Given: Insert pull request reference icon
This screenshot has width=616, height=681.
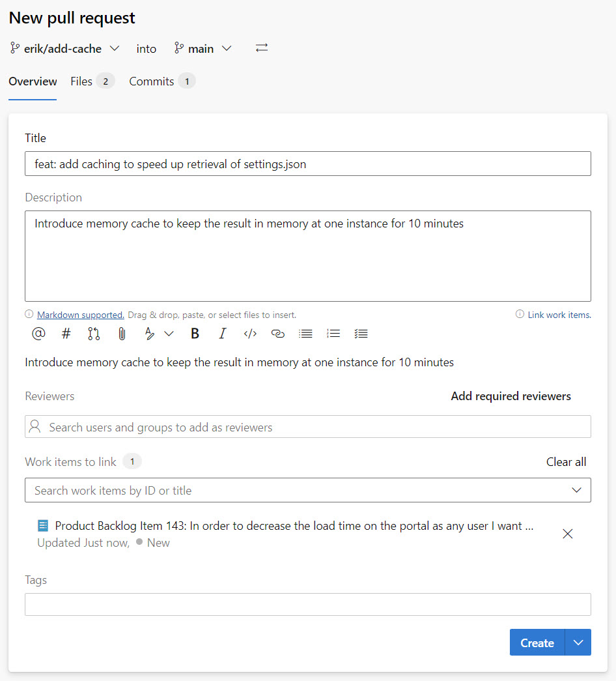Looking at the screenshot, I should (94, 334).
